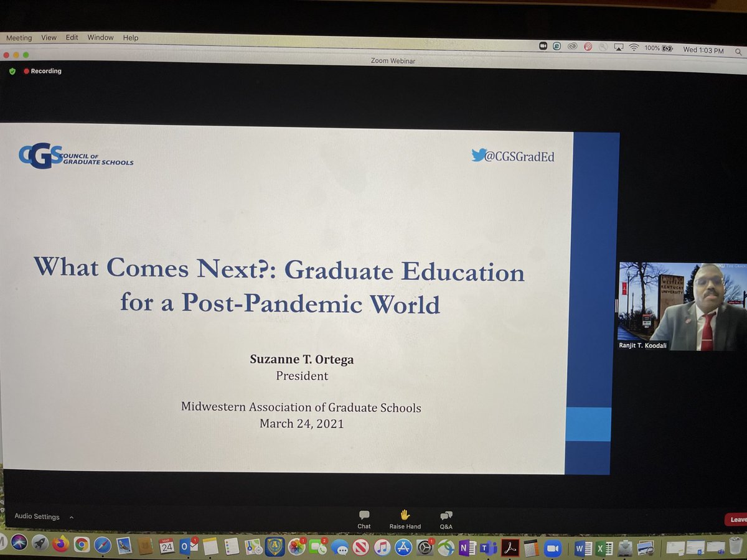Viewport: 747px width, 560px height.
Task: Open Music from the Dock
Action: click(x=382, y=548)
